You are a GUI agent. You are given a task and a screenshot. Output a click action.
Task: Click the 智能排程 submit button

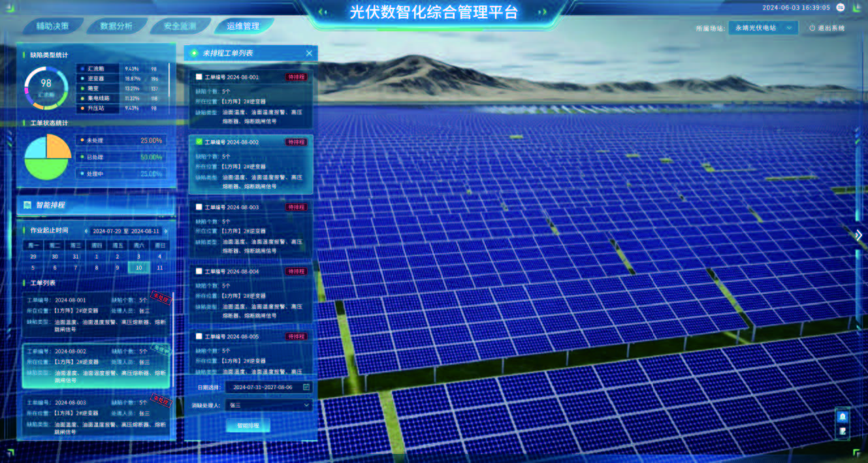click(x=248, y=426)
